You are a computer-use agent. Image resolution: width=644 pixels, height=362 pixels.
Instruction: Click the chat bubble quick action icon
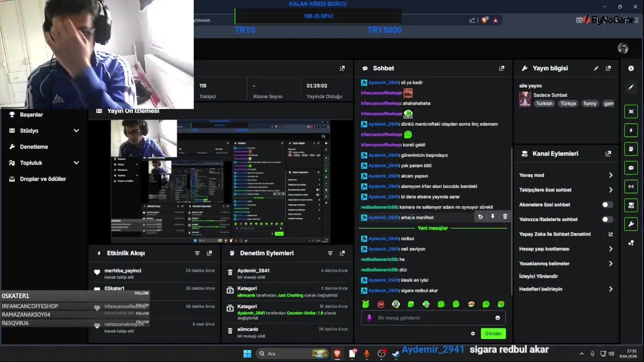[x=631, y=167]
